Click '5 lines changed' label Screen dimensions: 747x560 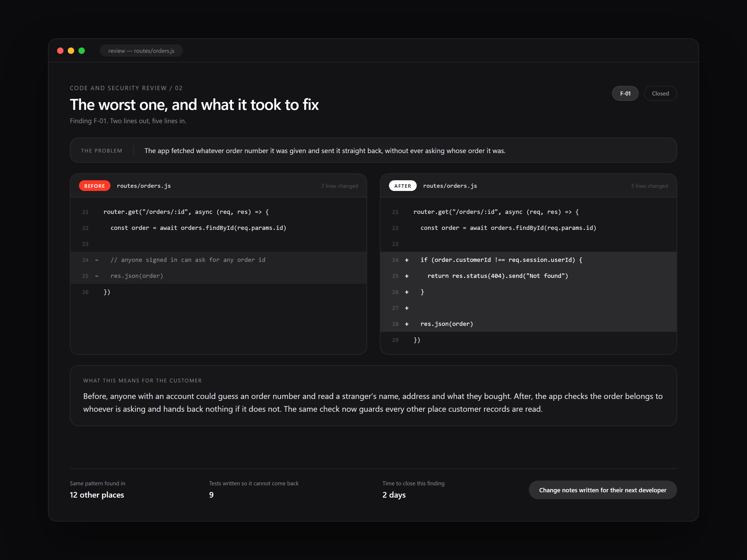tap(649, 186)
